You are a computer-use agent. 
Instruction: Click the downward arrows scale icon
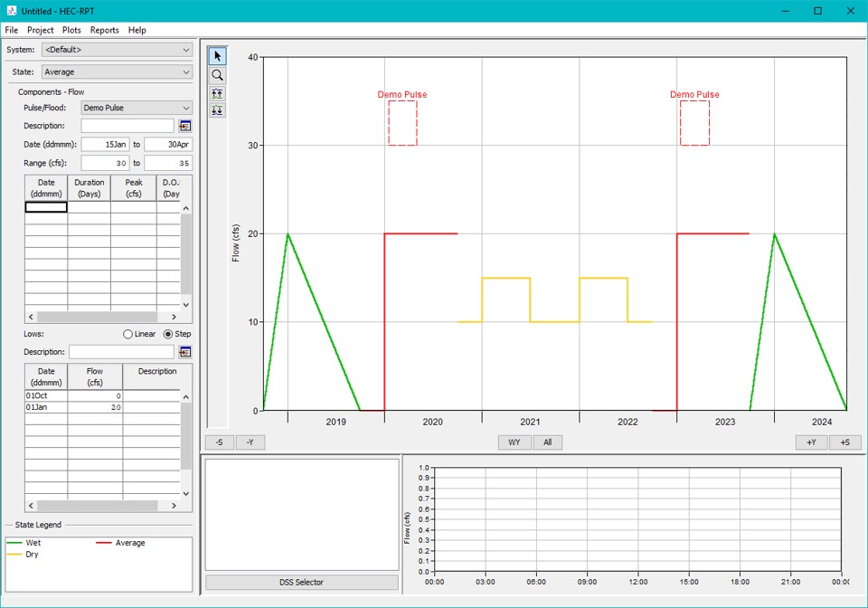pos(217,110)
